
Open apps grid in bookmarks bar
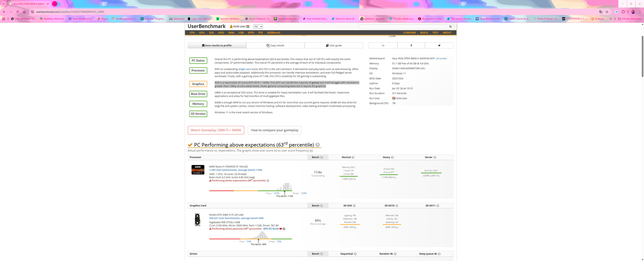pos(4,19)
